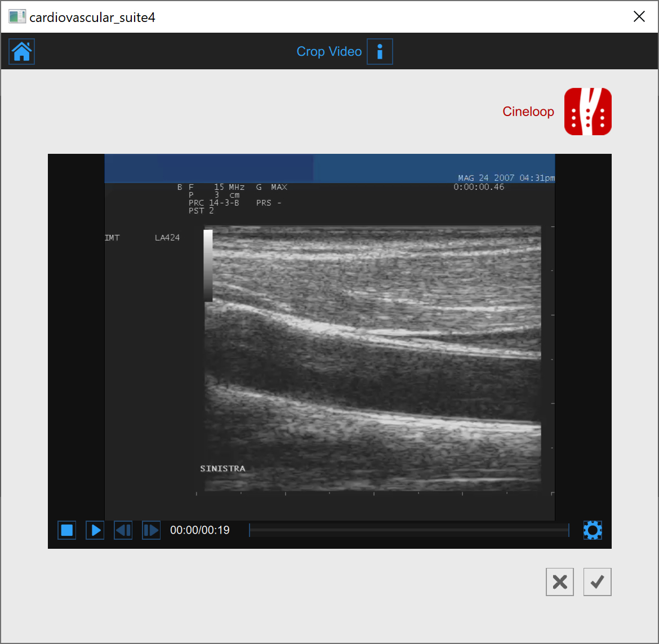659x644 pixels.
Task: Click the blue highlighted band atop video
Action: click(329, 168)
